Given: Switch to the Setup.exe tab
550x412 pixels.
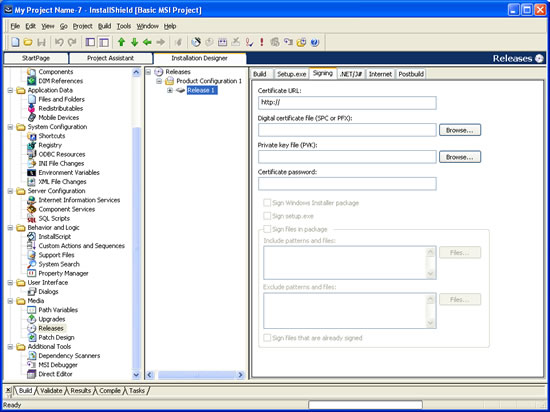Looking at the screenshot, I should coord(291,74).
